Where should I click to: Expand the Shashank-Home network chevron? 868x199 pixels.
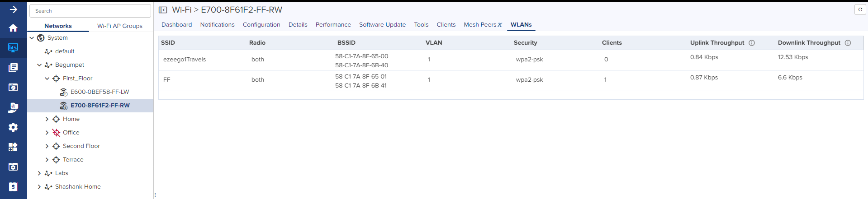coord(39,187)
